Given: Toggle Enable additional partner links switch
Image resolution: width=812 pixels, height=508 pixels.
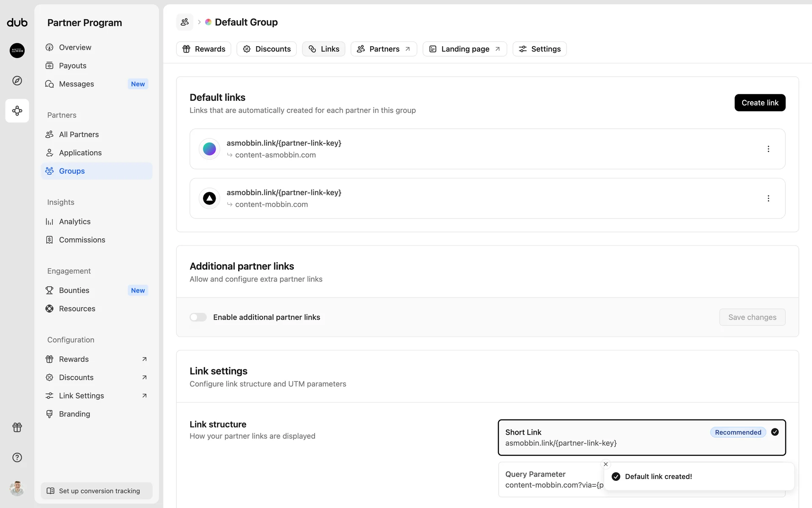Looking at the screenshot, I should (x=198, y=317).
